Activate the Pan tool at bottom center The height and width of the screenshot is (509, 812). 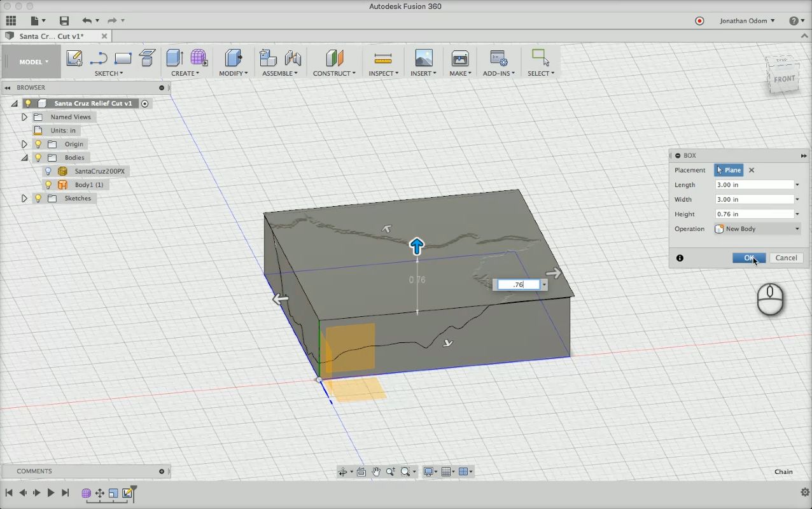point(375,471)
